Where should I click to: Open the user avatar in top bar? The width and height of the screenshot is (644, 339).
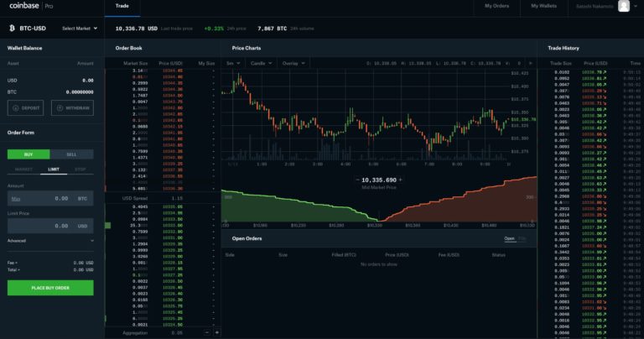pos(624,6)
